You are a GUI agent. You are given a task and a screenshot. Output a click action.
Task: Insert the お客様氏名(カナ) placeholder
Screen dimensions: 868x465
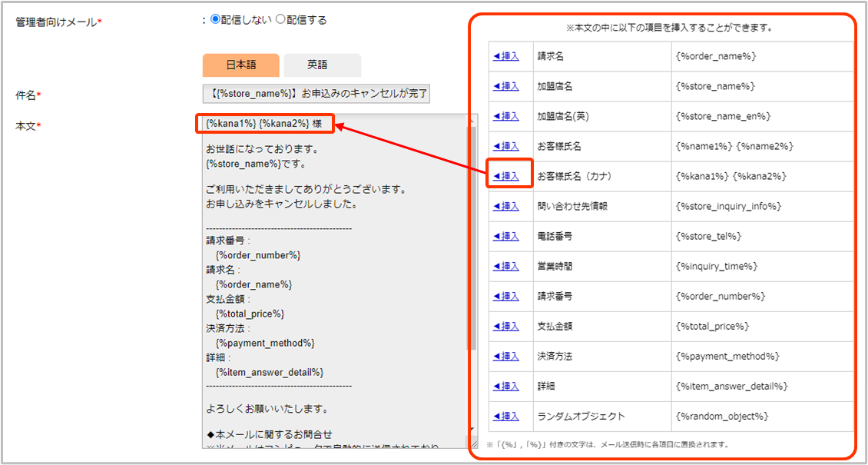pos(506,176)
